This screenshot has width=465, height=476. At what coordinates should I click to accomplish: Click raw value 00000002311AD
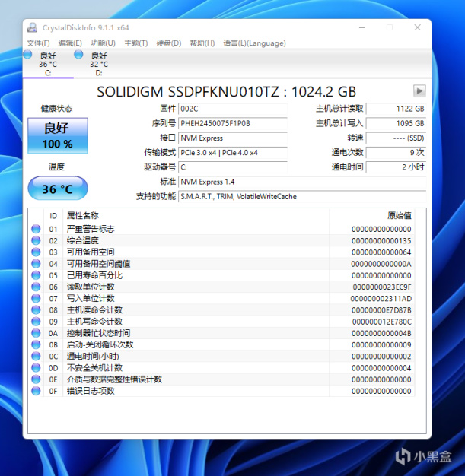[381, 298]
